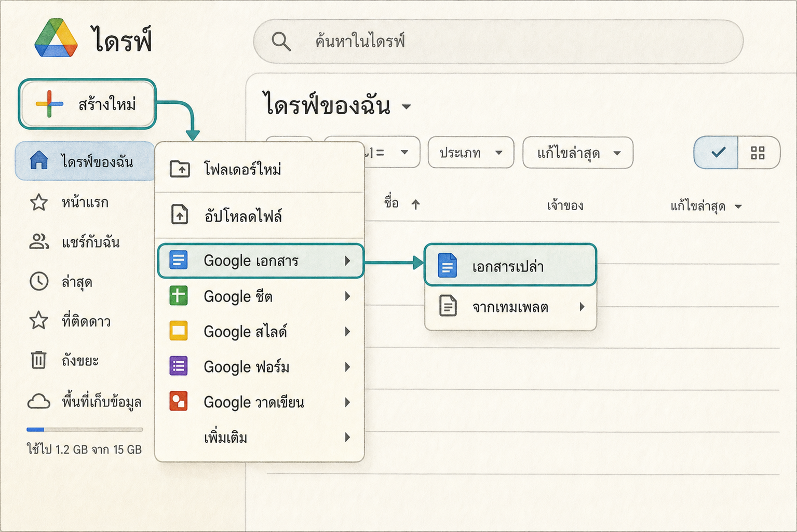797x532 pixels.
Task: Select Google สไลด์ menu entry
Action: 260,331
